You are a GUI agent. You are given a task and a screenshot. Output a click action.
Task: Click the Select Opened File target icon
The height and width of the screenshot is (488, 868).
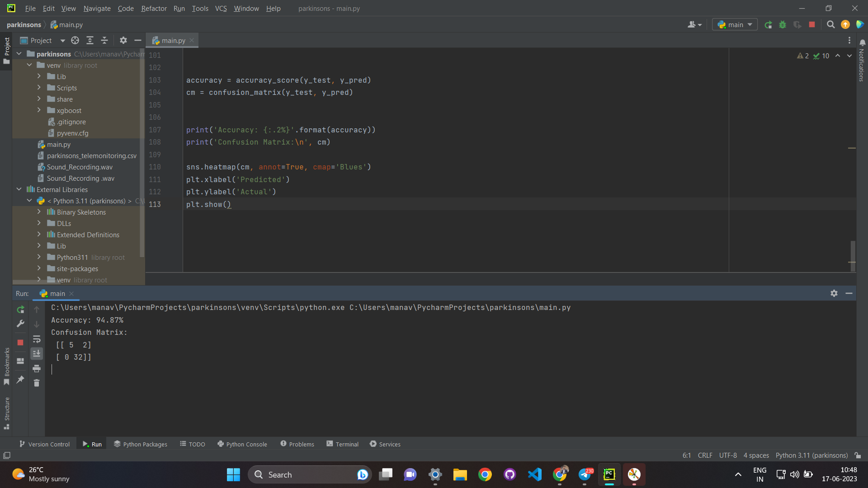(x=75, y=40)
